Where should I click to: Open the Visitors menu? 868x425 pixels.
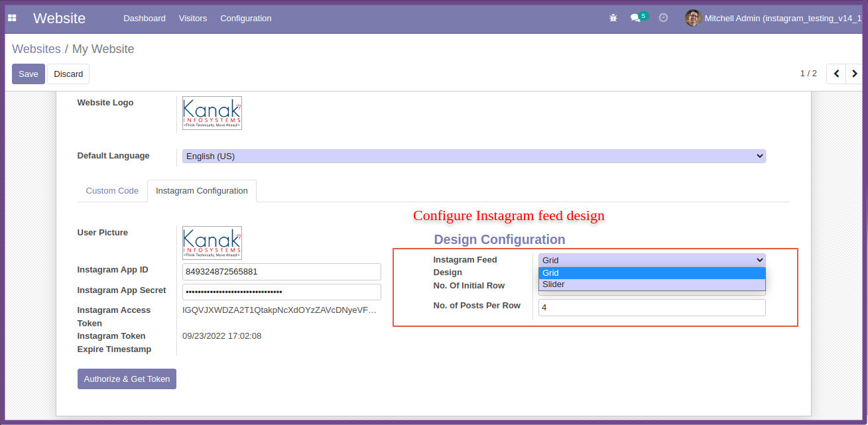click(x=193, y=18)
